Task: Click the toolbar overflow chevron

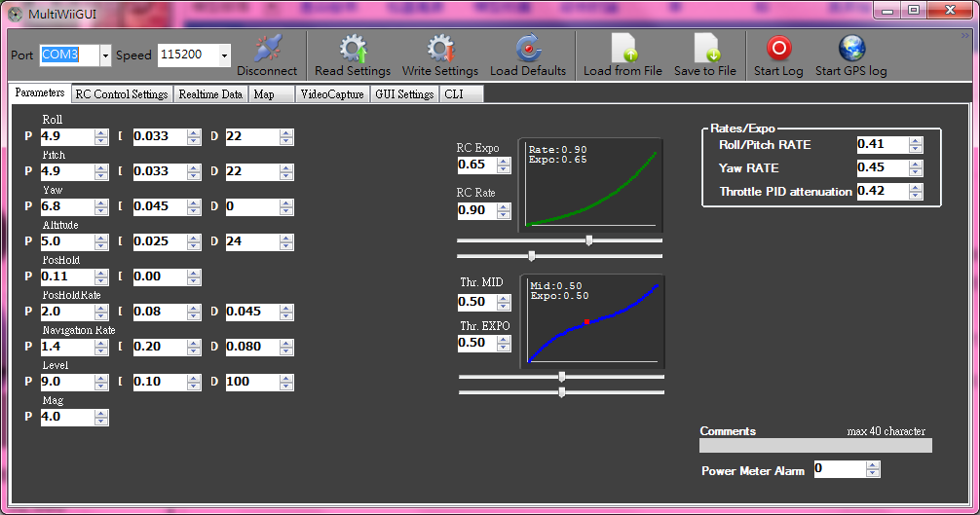Action: point(965,36)
